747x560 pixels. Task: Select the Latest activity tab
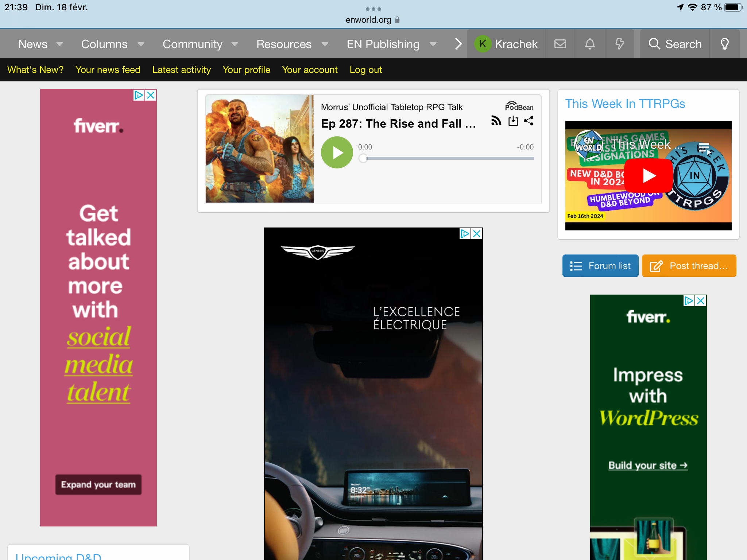181,70
